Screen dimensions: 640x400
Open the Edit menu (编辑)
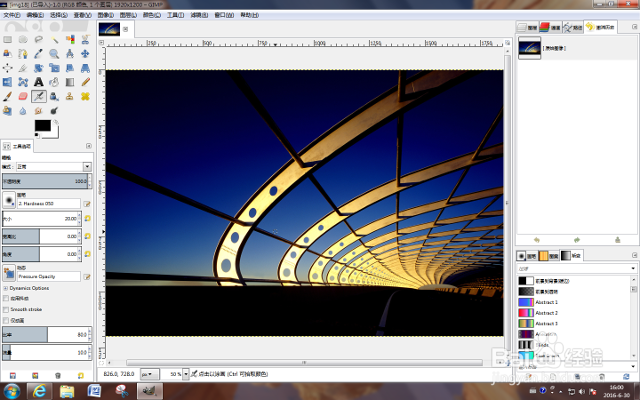pyautogui.click(x=35, y=15)
